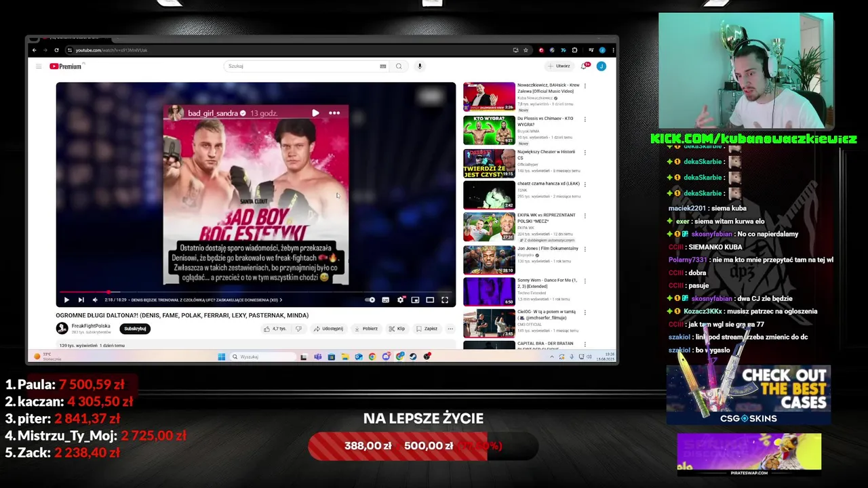
Task: Reload the YouTube page
Action: [x=56, y=50]
